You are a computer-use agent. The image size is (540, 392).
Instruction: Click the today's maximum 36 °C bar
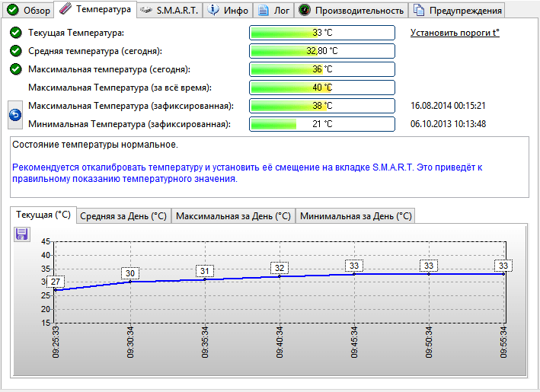pos(322,69)
